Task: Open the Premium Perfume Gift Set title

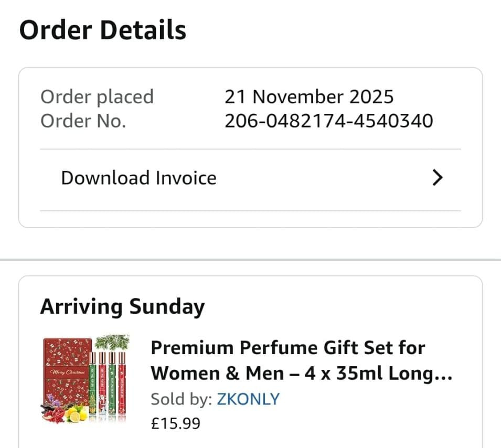Action: (x=301, y=360)
